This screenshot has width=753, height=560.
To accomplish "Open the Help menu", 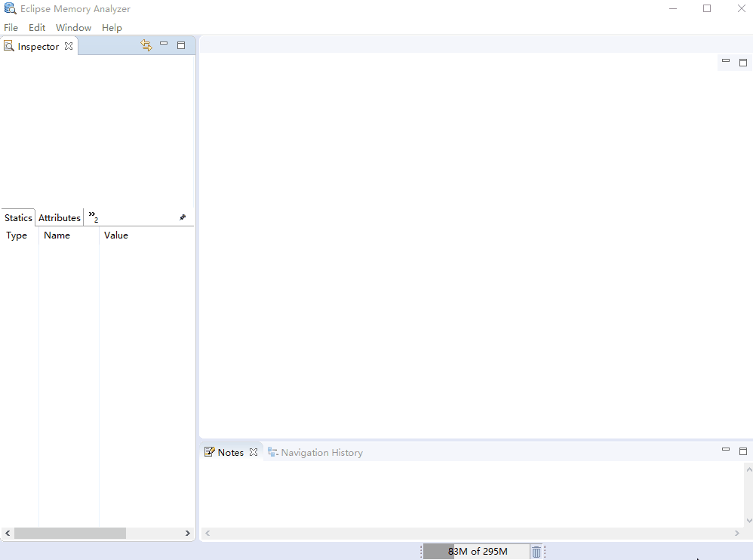I will click(112, 28).
